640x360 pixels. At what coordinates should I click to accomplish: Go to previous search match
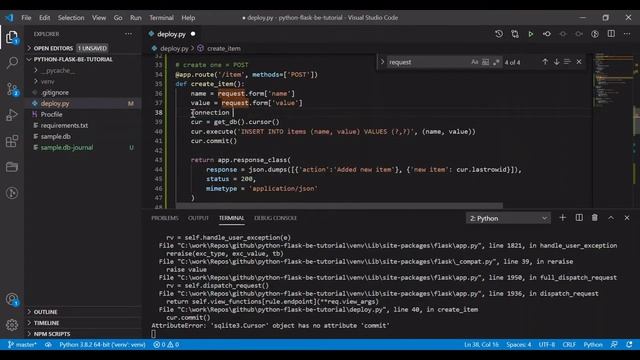545,62
